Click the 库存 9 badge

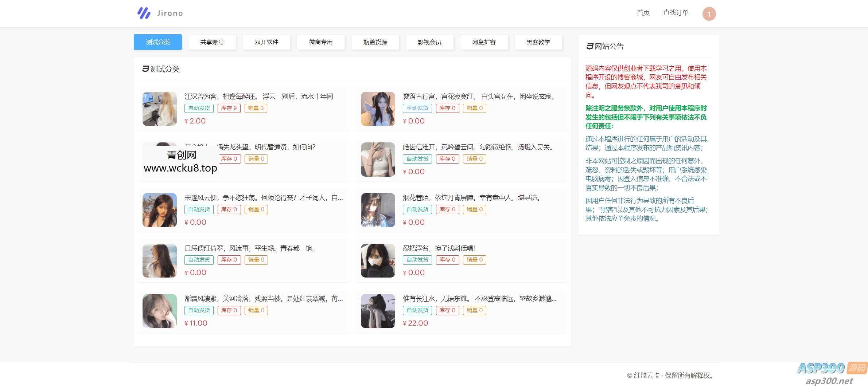(229, 108)
